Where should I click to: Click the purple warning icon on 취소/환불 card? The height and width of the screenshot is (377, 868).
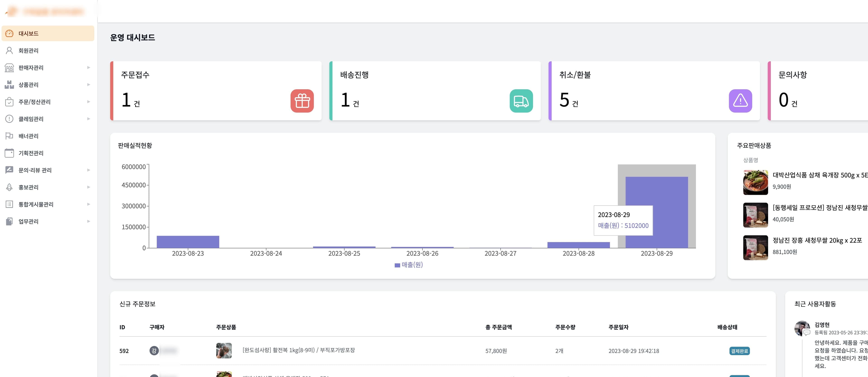tap(740, 101)
